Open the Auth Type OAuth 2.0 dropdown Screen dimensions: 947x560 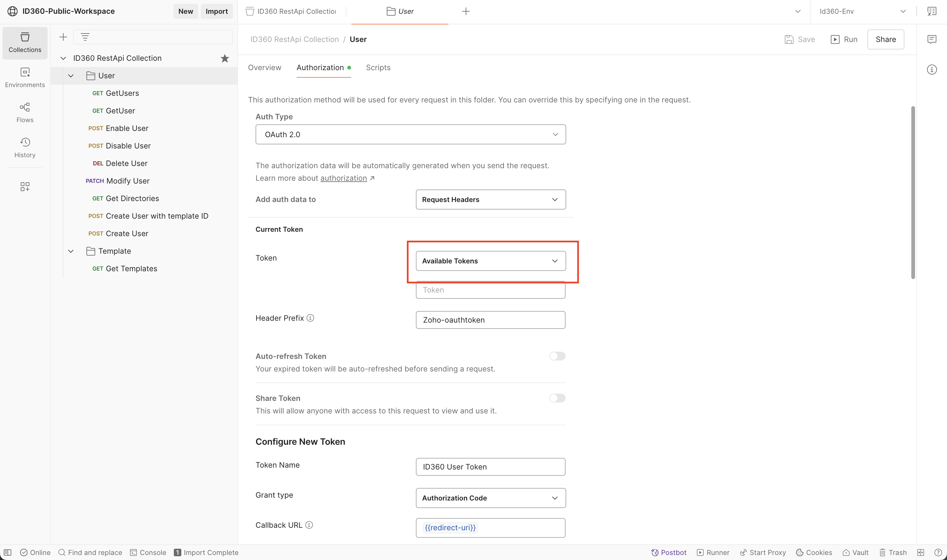pos(411,134)
